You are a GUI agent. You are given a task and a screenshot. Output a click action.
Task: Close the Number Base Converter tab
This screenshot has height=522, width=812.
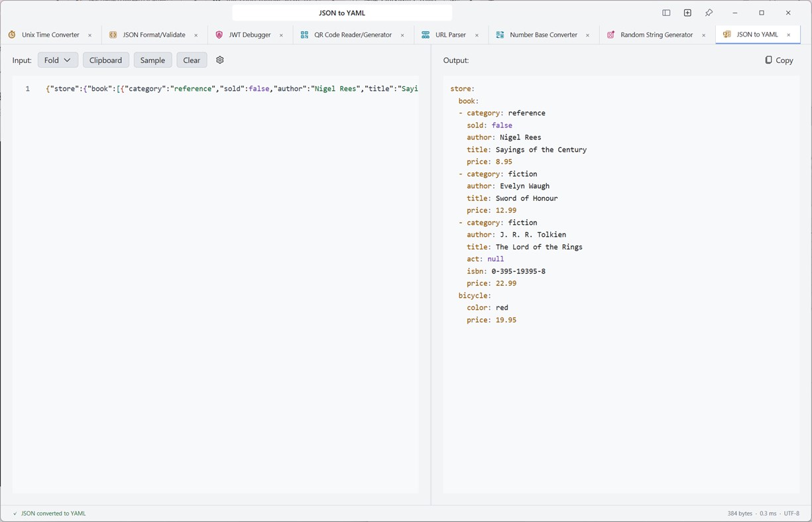(x=587, y=35)
